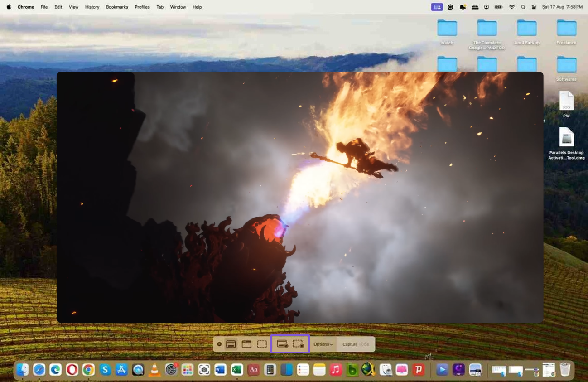Launch Microsoft Excel from the Dock
This screenshot has width=588, height=382.
[237, 370]
